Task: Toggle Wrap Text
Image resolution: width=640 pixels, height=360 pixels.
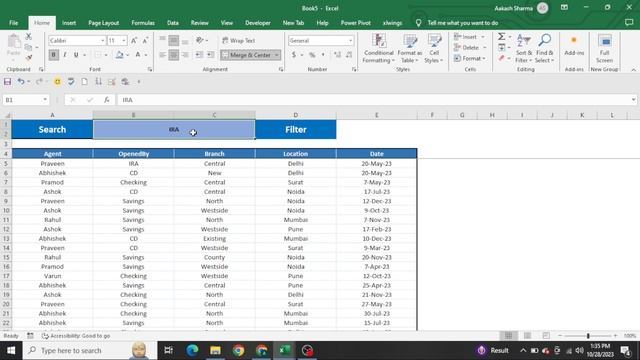Action: point(239,40)
